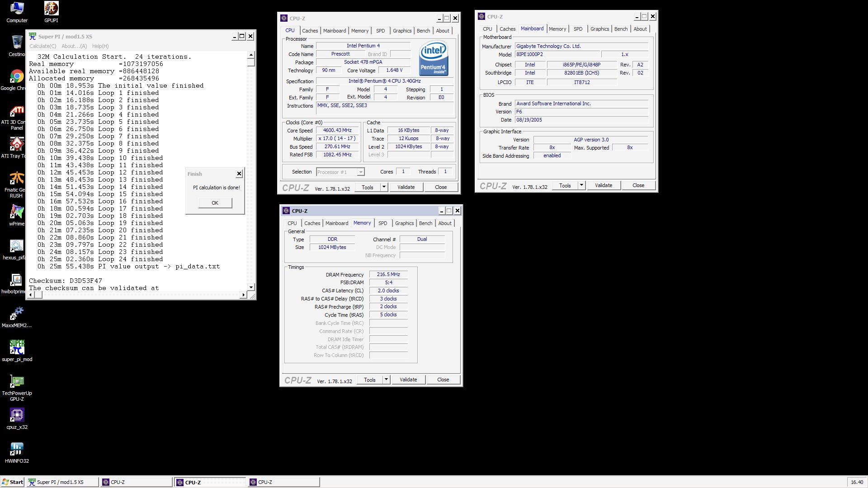Image resolution: width=868 pixels, height=488 pixels.
Task: Click CPU-Z Mainboard window title icon
Action: tap(481, 16)
